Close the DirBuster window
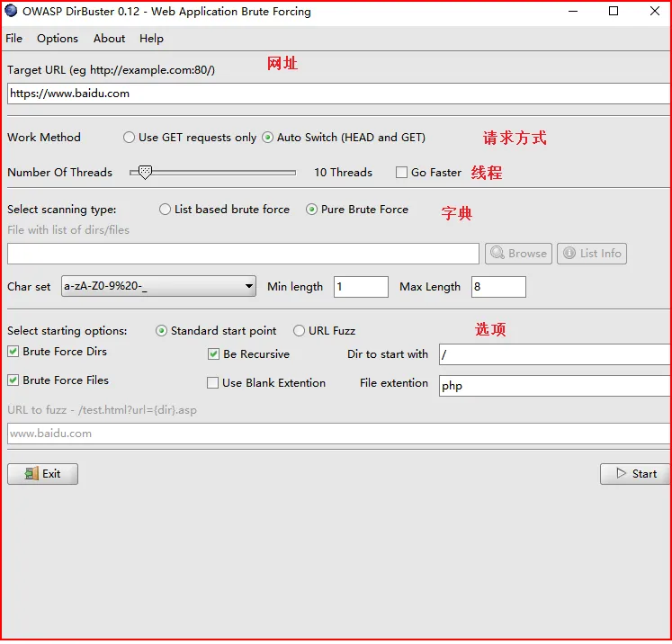672x644 pixels. (x=654, y=11)
